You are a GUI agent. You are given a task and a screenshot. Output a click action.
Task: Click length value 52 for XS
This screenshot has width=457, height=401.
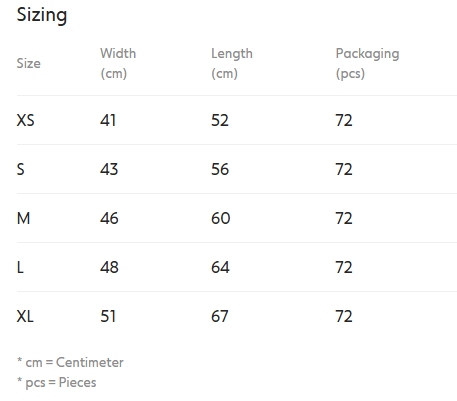click(x=220, y=120)
